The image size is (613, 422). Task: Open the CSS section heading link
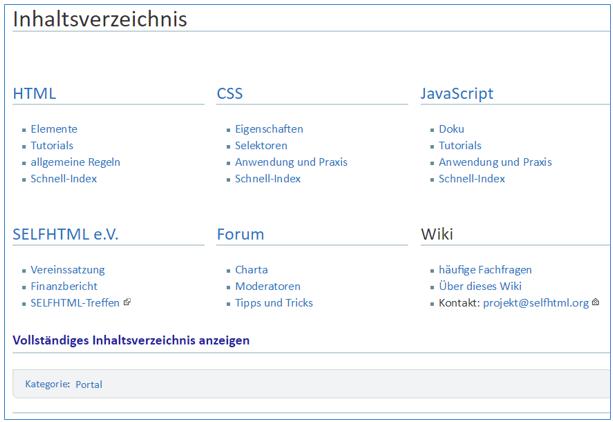(x=229, y=94)
